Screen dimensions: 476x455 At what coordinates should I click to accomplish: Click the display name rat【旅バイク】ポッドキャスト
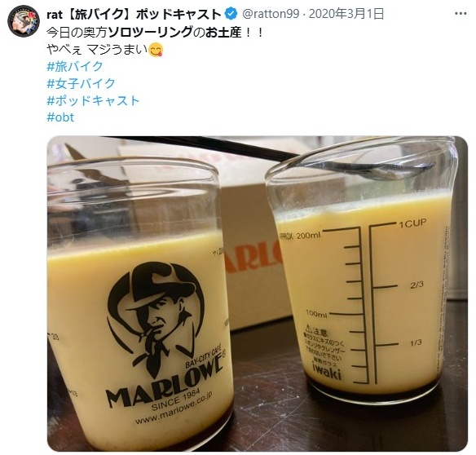coord(134,15)
